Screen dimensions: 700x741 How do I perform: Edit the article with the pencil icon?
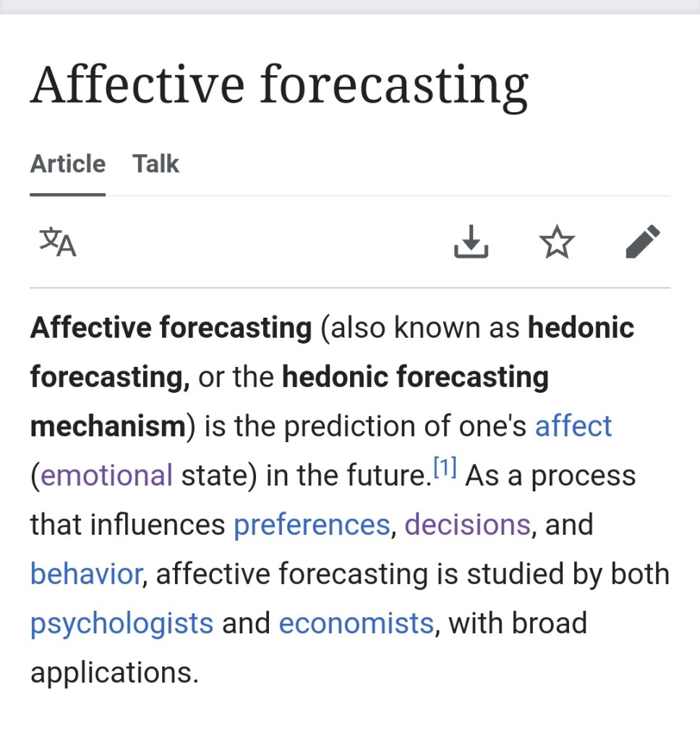coord(642,242)
